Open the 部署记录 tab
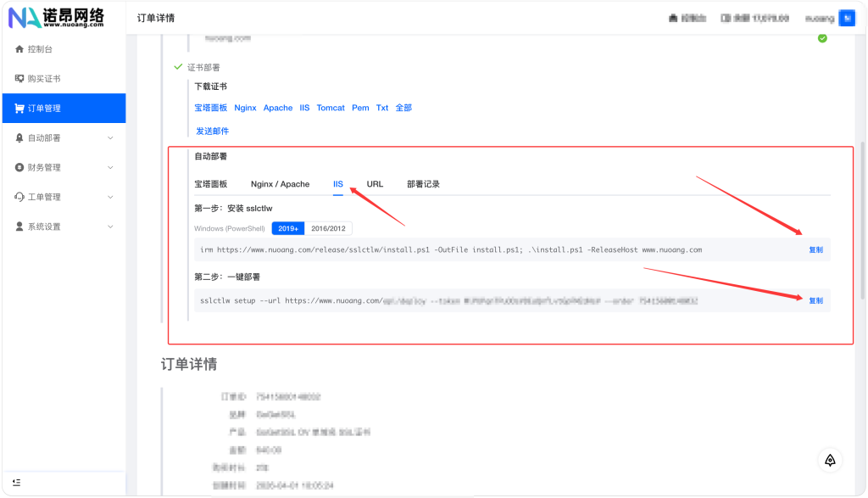The height and width of the screenshot is (498, 868). (x=424, y=184)
